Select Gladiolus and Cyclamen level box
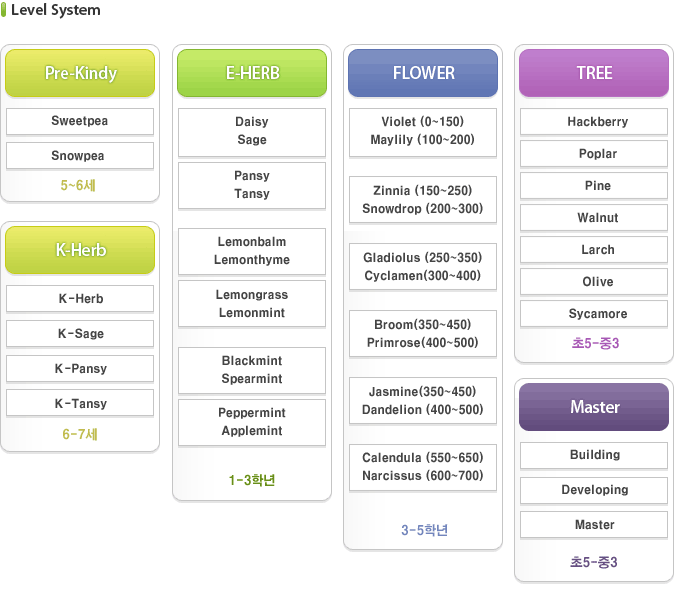 (423, 266)
